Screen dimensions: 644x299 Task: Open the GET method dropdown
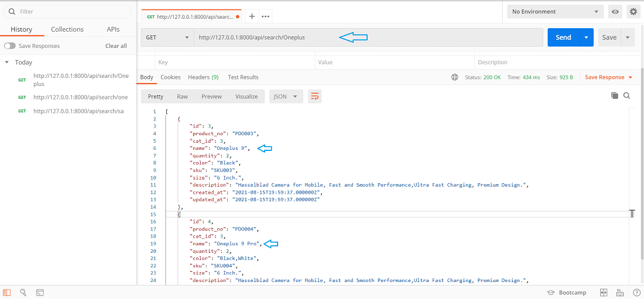click(167, 37)
